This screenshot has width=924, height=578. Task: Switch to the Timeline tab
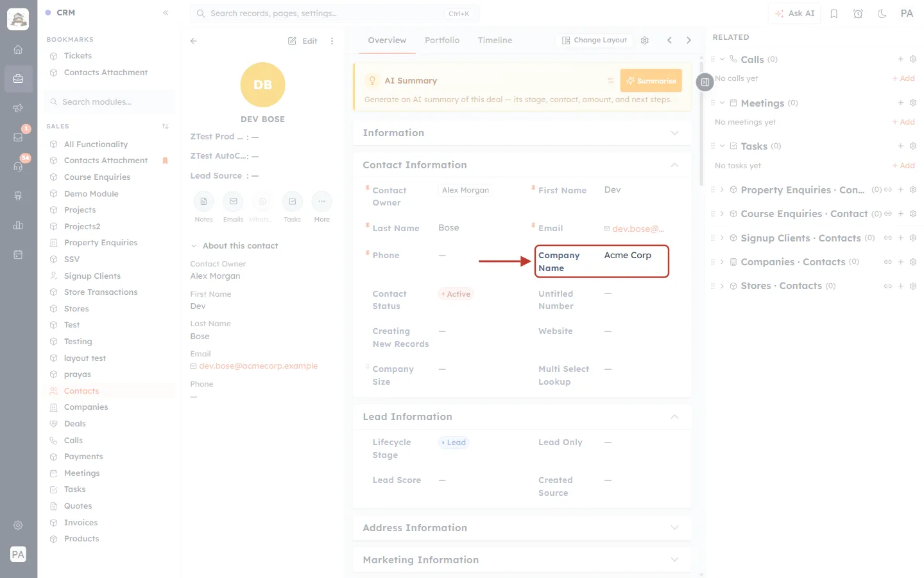click(x=495, y=40)
